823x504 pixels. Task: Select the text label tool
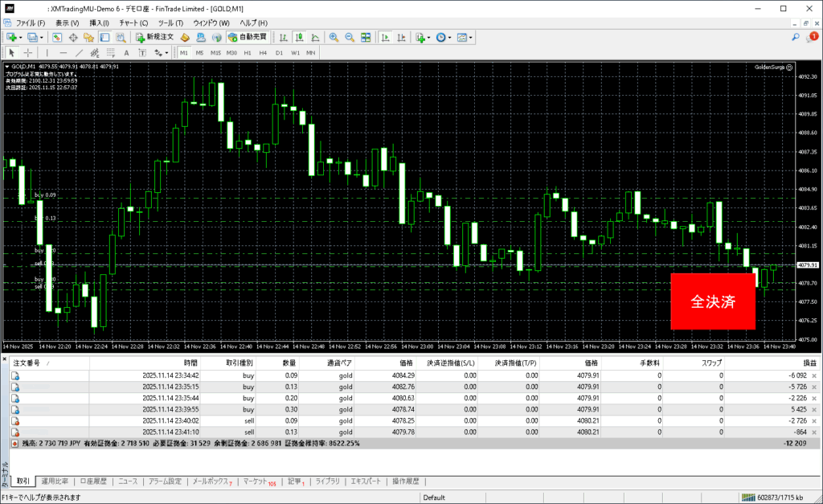point(126,53)
